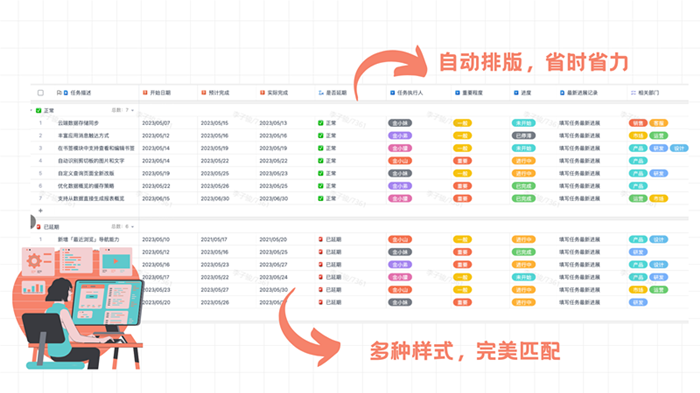
Task: Click the date icon of 预计完成 column
Action: coord(204,93)
